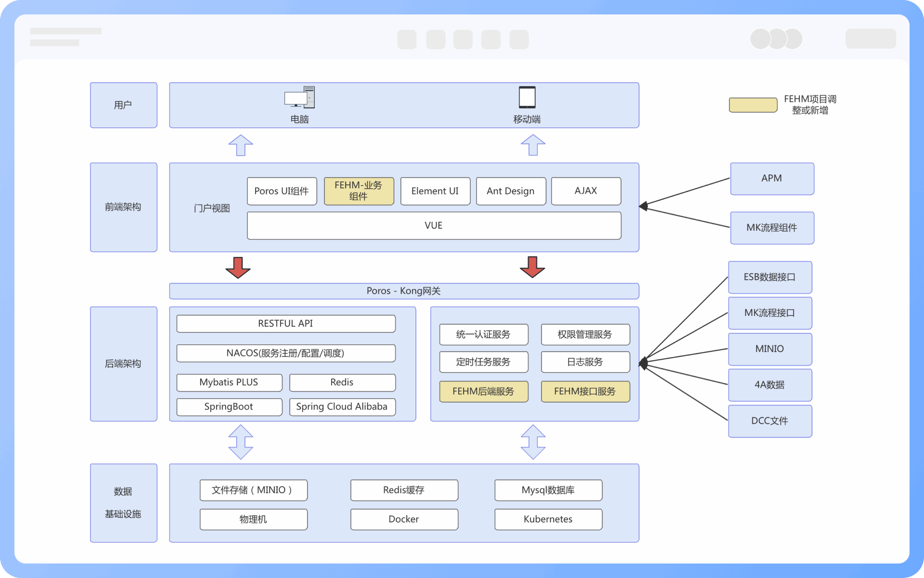Viewport: 924px width, 578px height.
Task: Click the Kubernetes box
Action: coord(548,519)
